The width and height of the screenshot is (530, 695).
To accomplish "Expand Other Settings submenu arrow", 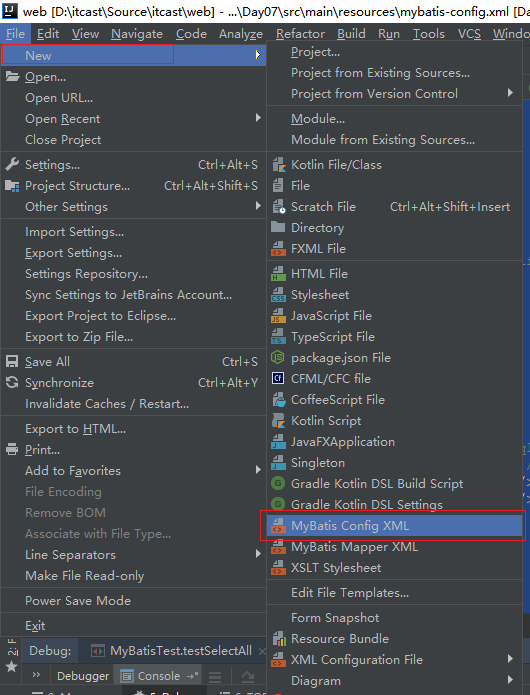I will pyautogui.click(x=258, y=206).
